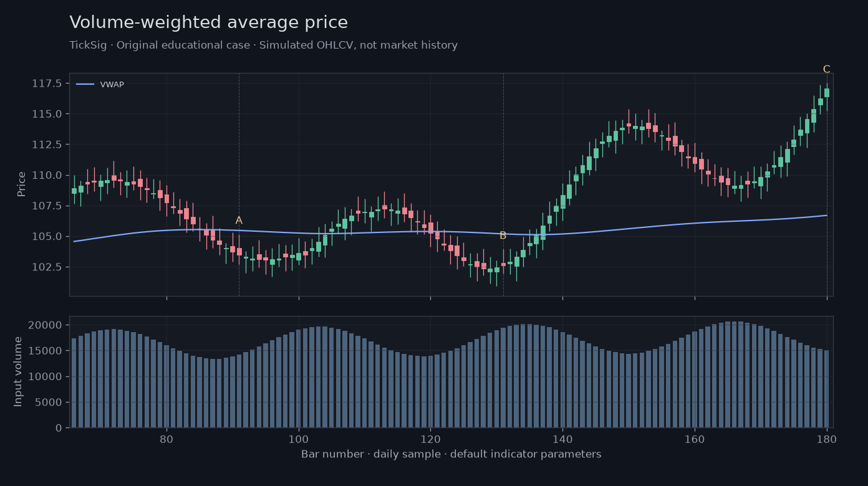Click the 110.0 price axis tick
The height and width of the screenshot is (486, 868).
[x=47, y=175]
